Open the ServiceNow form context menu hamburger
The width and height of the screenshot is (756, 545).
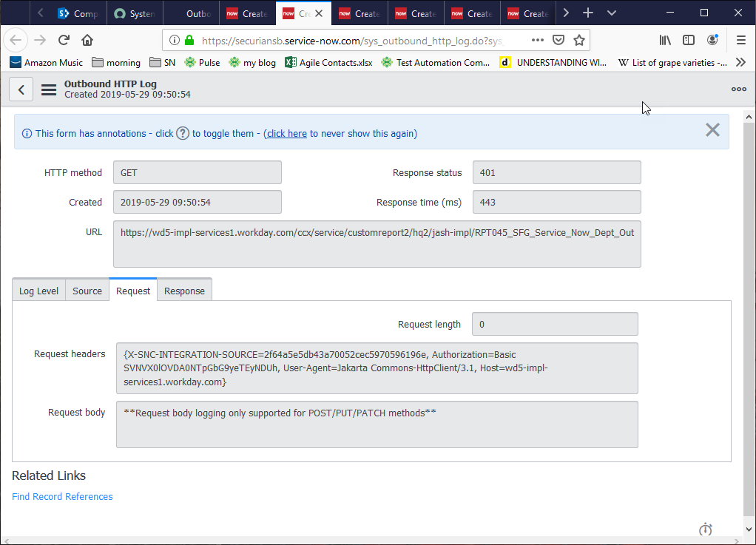coord(48,89)
